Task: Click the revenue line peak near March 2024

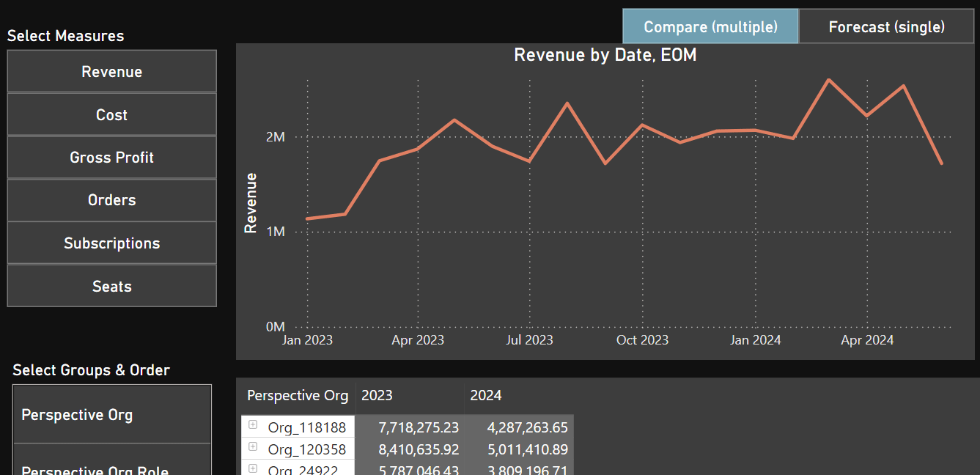Action: coord(828,79)
